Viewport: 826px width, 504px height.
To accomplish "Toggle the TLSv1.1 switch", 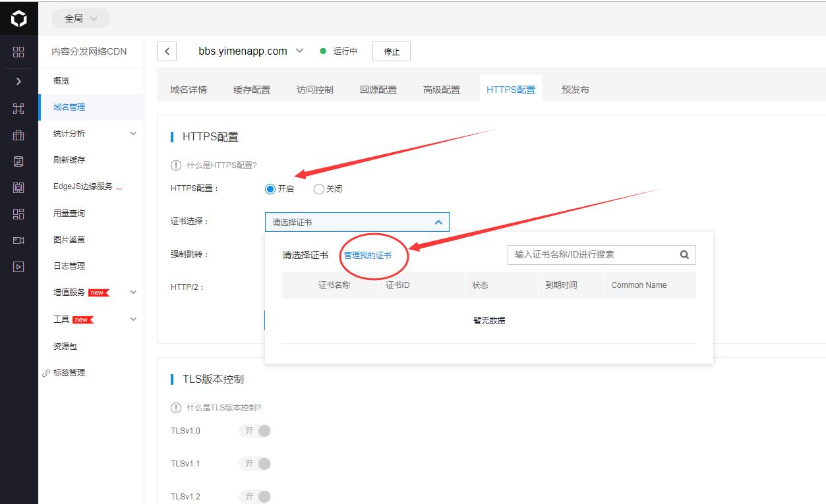I will (255, 464).
